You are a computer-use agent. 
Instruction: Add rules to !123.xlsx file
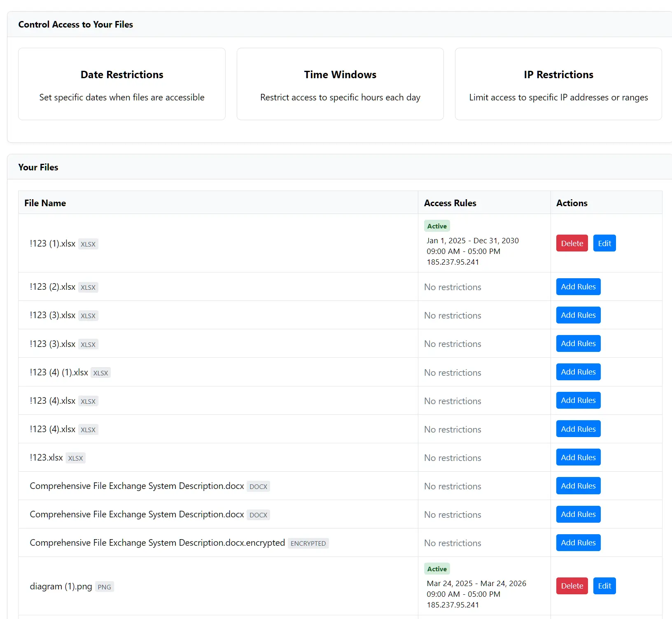[x=578, y=457]
